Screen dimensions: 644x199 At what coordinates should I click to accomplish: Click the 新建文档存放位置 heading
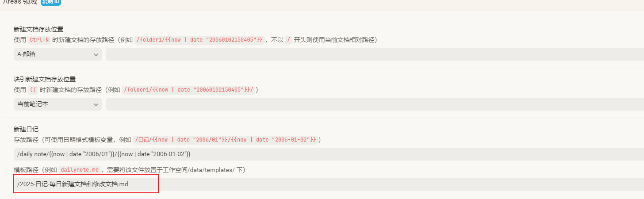pos(38,30)
